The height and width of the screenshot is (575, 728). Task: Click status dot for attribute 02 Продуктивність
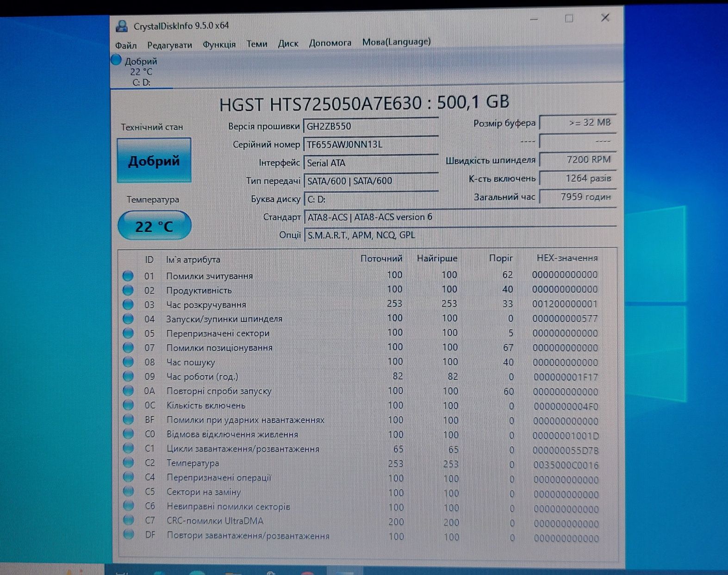click(128, 290)
